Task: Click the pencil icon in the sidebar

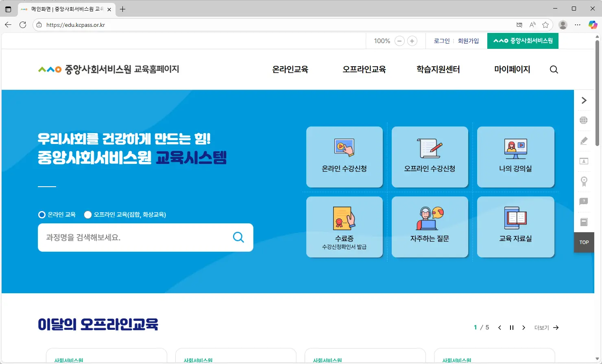Action: pyautogui.click(x=584, y=140)
